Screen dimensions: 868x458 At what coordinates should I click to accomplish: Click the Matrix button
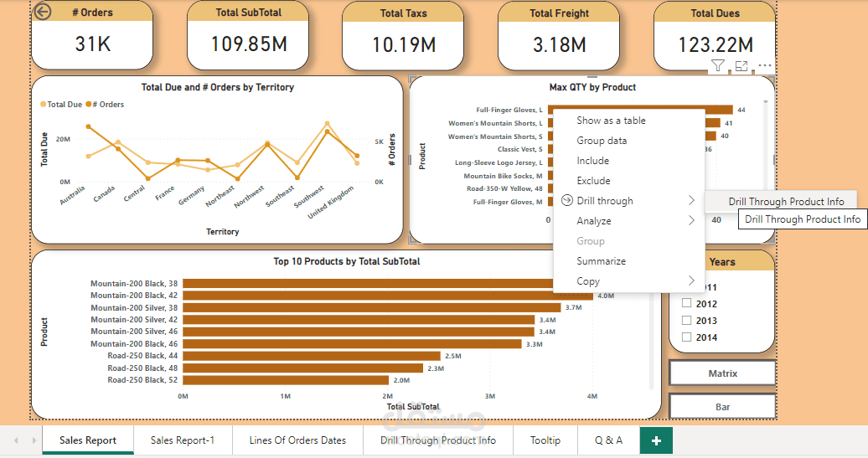point(722,373)
